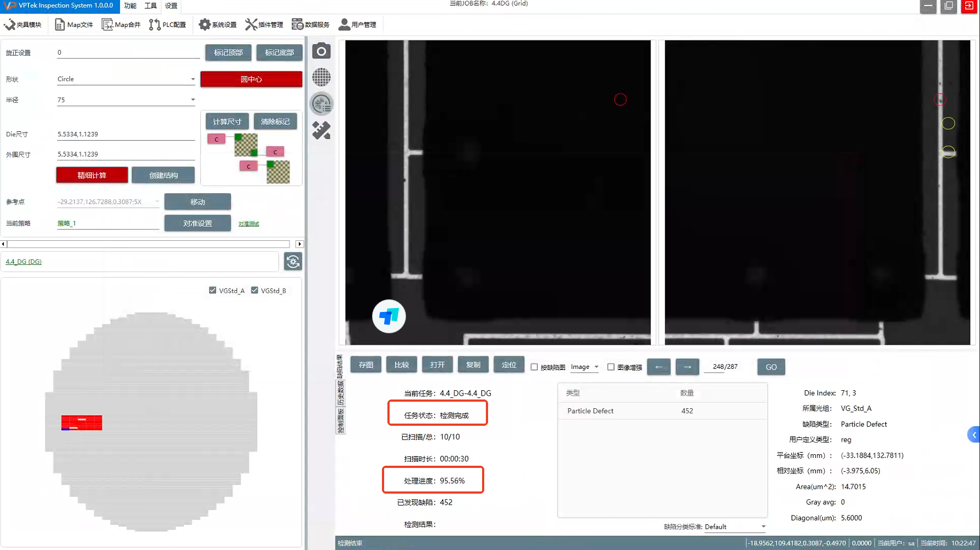Open 插件管理 plugin manager
The height and width of the screenshot is (550, 980).
(x=264, y=25)
